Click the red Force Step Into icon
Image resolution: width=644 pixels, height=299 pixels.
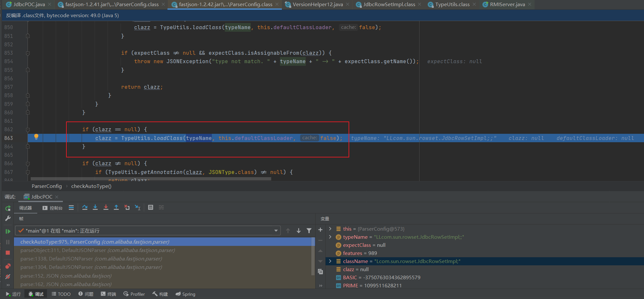[106, 208]
